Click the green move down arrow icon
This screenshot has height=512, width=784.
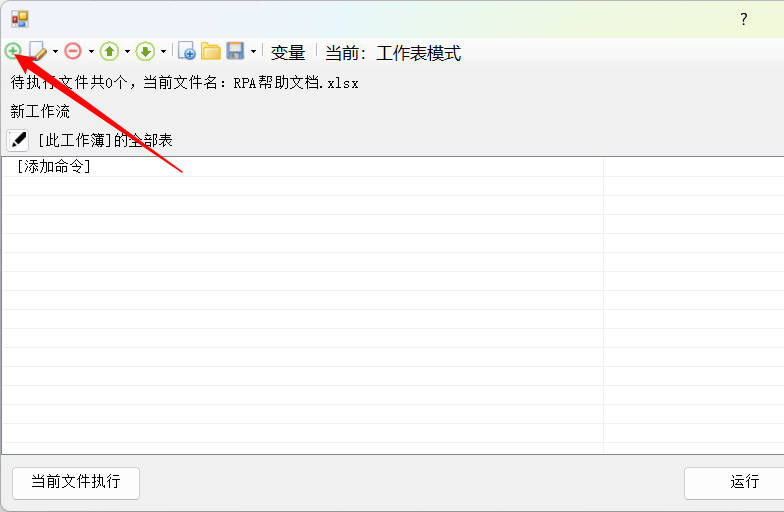pyautogui.click(x=145, y=51)
